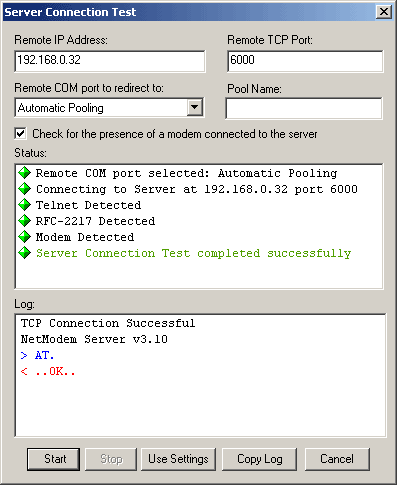
Task: Focus the Remote IP Address field
Action: click(x=110, y=61)
